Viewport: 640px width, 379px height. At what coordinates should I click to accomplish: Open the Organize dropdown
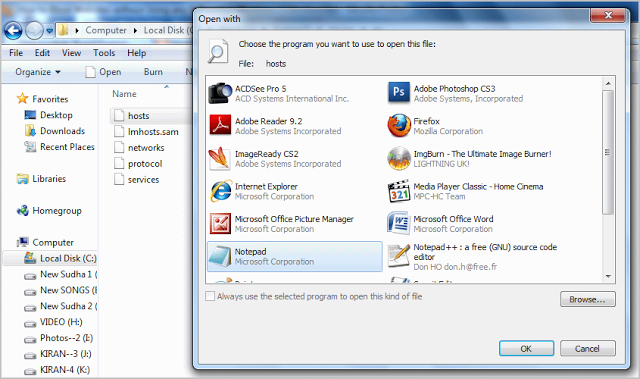(x=38, y=72)
